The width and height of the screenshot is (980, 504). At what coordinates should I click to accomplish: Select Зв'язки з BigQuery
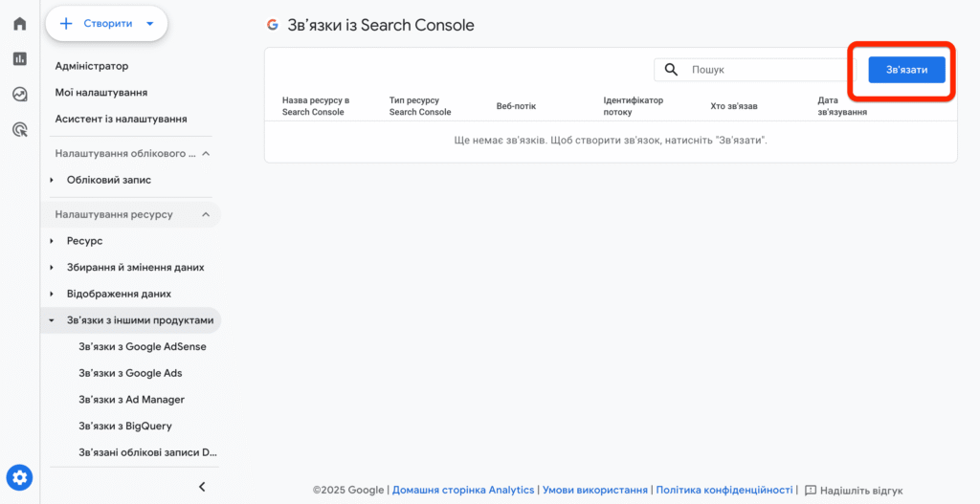[x=125, y=426]
